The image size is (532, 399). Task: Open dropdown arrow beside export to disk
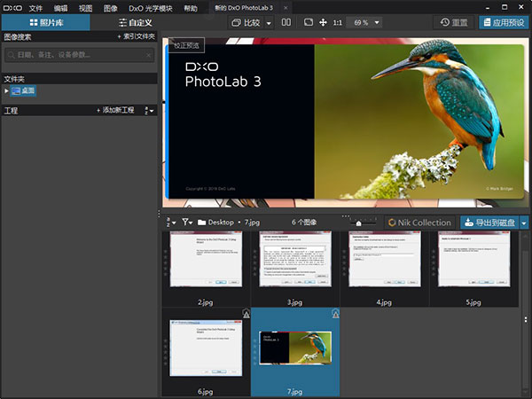[x=524, y=222]
